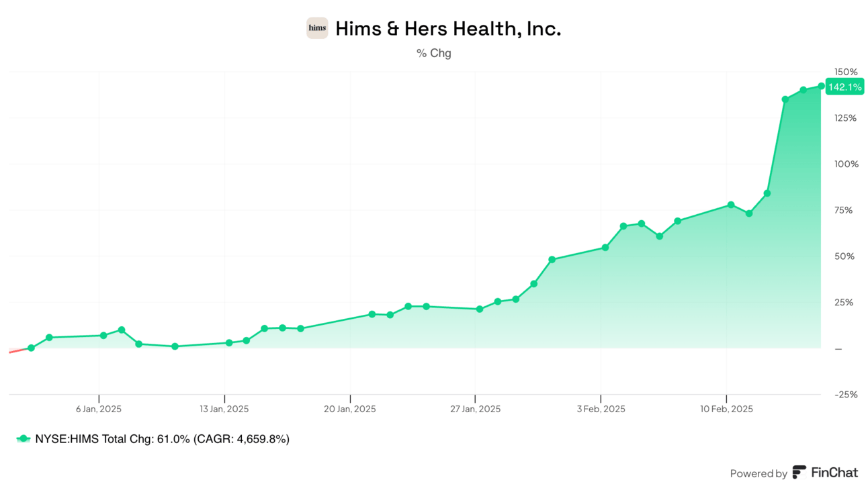Open the FinChat wordmark link
Viewport: 868px width, 488px height.
coord(834,473)
